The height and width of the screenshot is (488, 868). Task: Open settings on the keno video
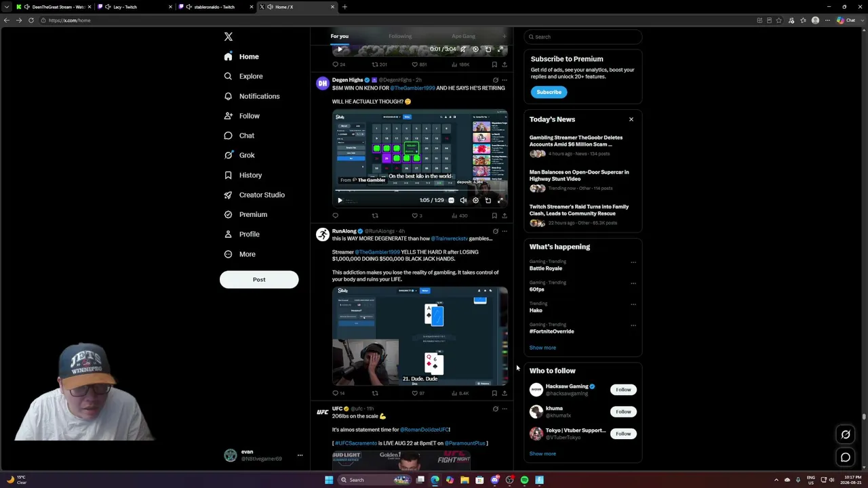click(x=475, y=201)
